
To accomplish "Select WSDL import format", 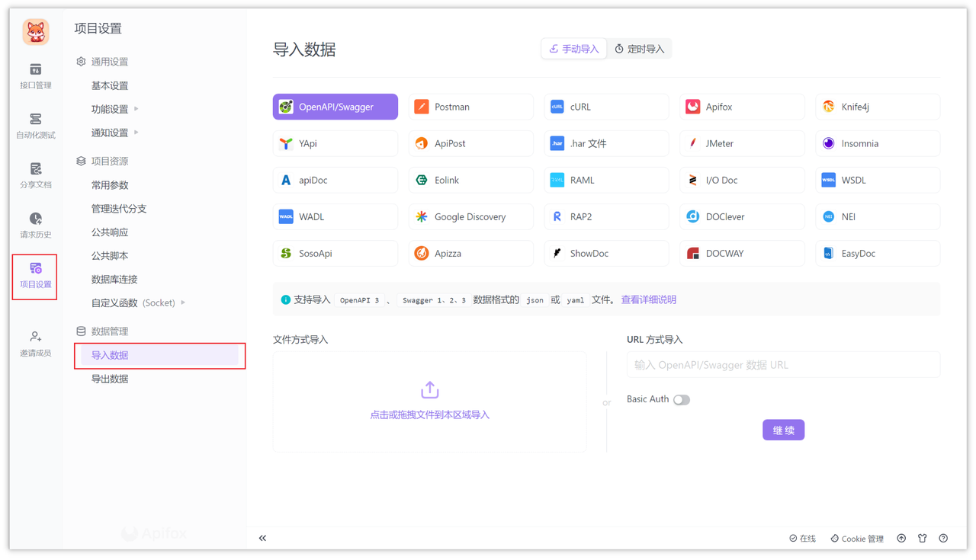I will [878, 180].
